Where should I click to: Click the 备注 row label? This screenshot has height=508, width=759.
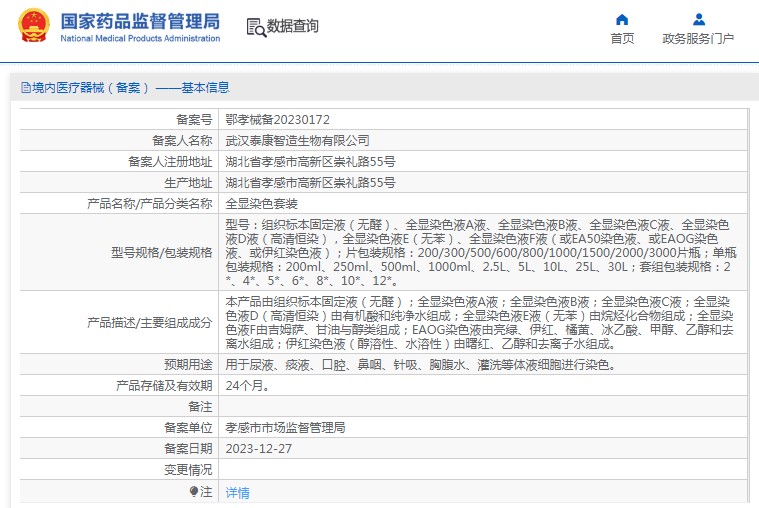(x=200, y=407)
